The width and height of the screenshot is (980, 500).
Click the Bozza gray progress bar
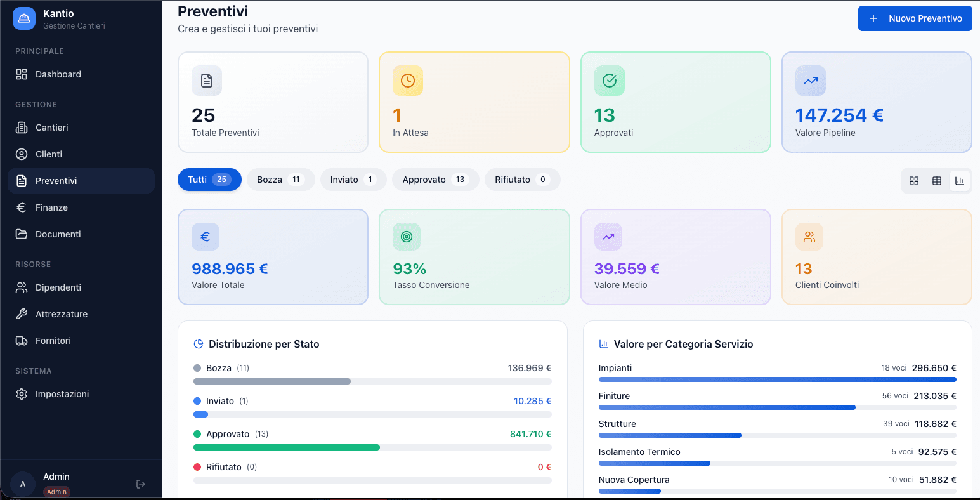[272, 381]
